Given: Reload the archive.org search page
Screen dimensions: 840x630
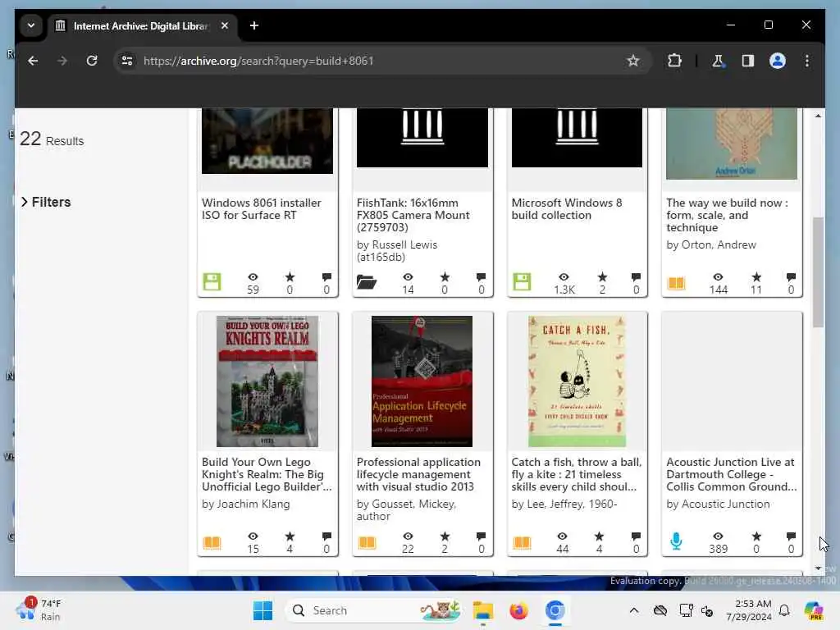Looking at the screenshot, I should [92, 61].
